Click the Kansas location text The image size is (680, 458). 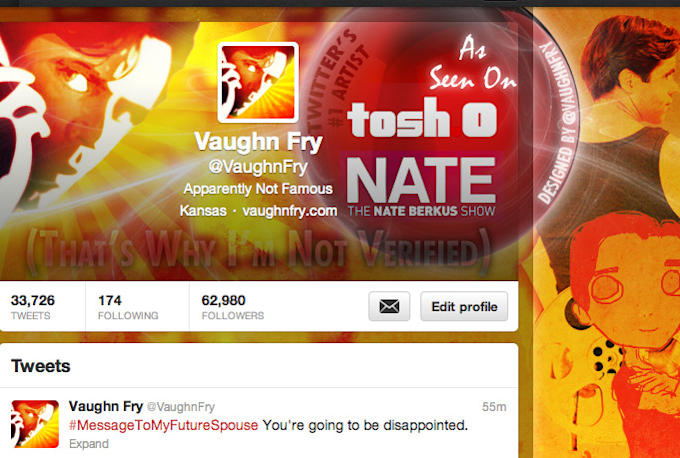203,211
